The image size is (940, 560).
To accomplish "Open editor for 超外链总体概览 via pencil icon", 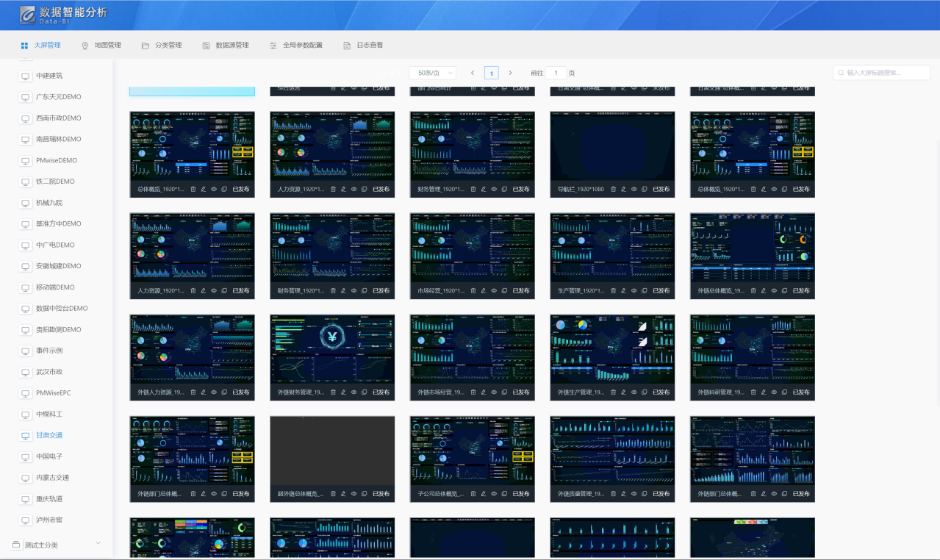I will click(x=343, y=495).
